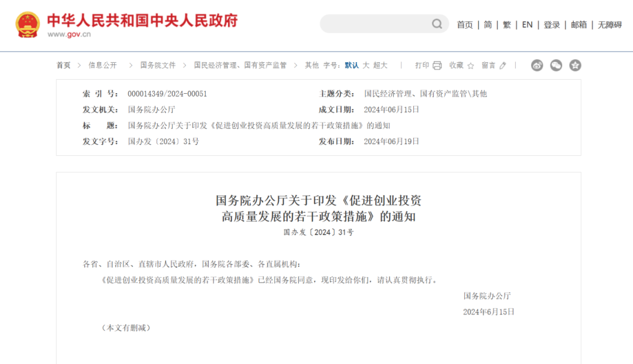
Task: Click the printer icon next to 打印
Action: tap(437, 66)
